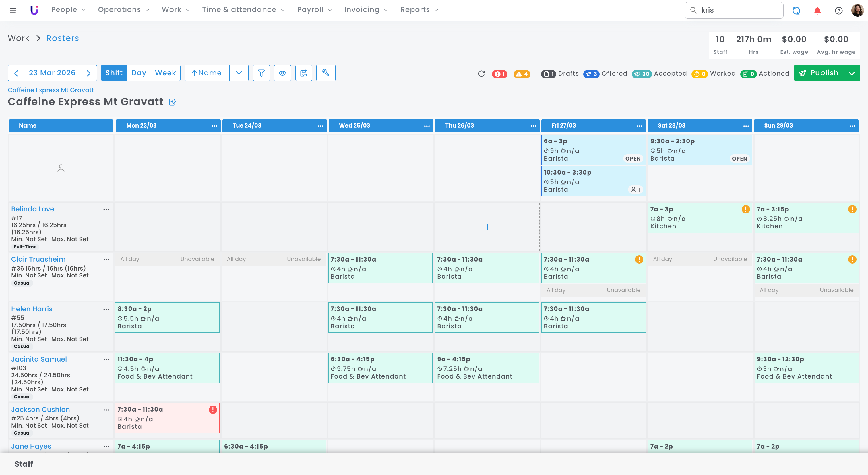Switch to Day view
This screenshot has width=868, height=475.
point(138,73)
